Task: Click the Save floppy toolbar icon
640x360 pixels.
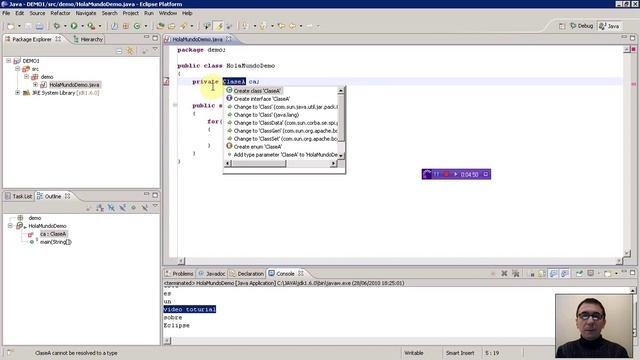Action: (28, 26)
